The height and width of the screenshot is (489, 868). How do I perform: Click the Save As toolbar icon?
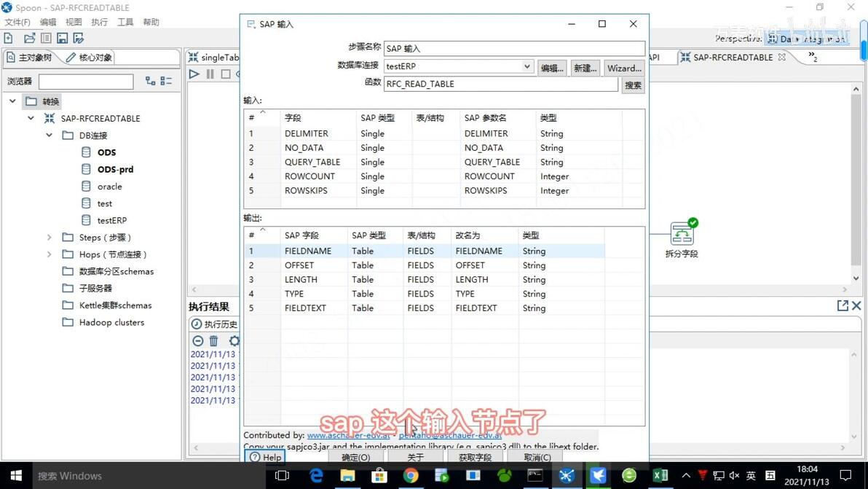78,38
